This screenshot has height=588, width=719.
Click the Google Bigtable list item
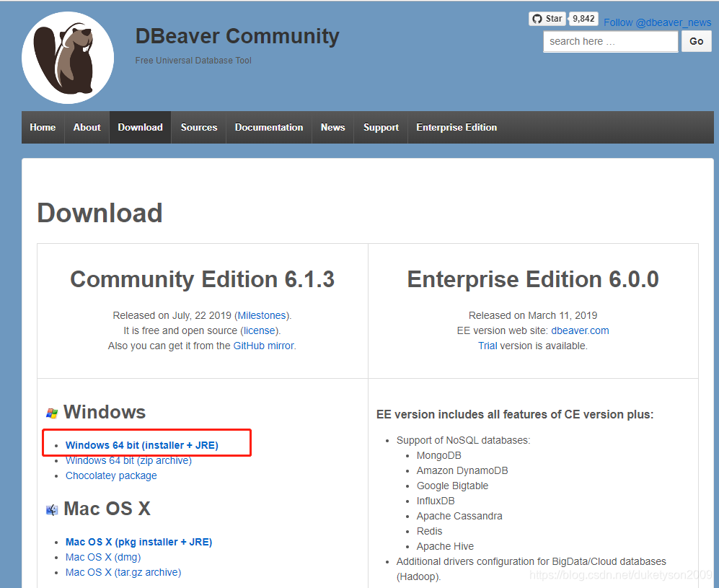(x=452, y=486)
